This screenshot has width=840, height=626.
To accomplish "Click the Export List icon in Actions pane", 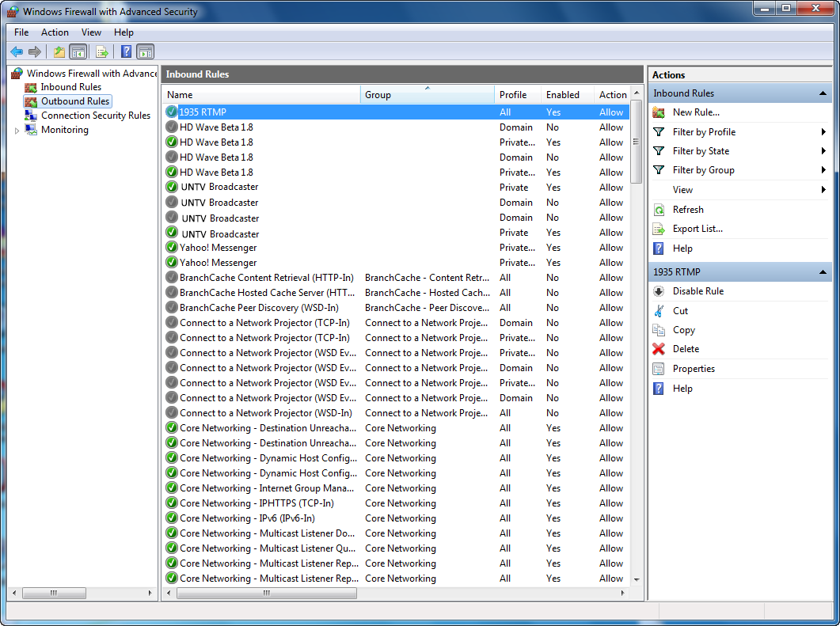I will point(659,230).
